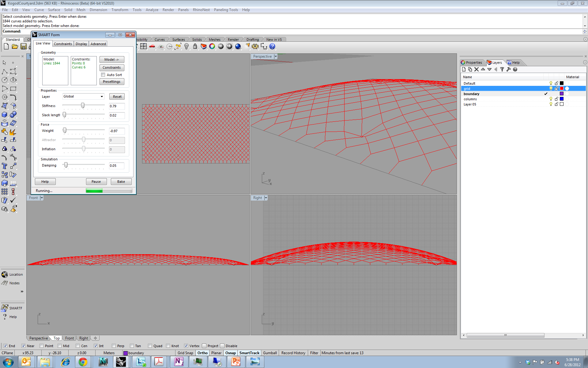Screen dimensions: 588x368
Task: Open the Perspective viewport menu arrow
Action: [276, 56]
